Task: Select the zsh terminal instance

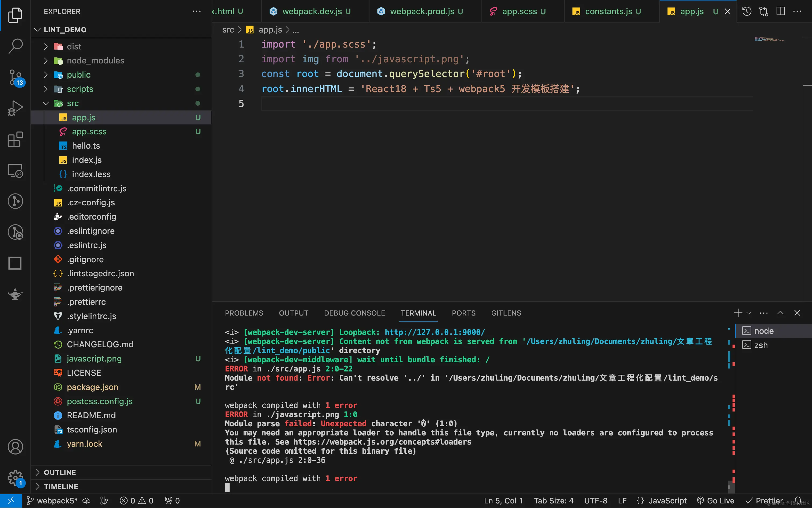Action: [x=773, y=345]
